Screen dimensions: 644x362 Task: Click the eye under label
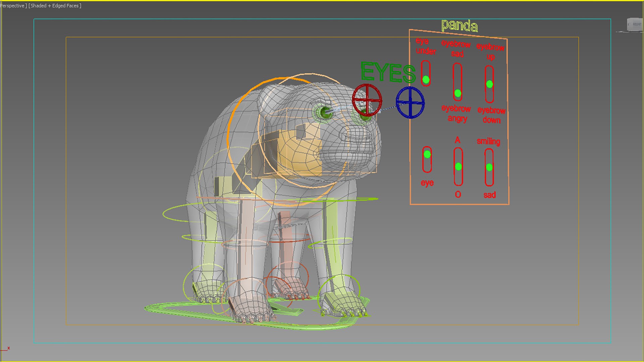tap(425, 46)
